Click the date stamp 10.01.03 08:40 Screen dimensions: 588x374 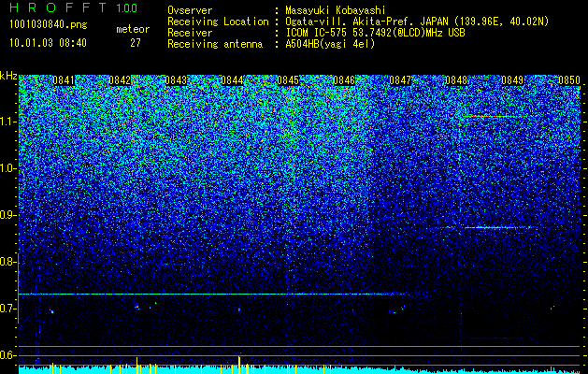tap(49, 43)
